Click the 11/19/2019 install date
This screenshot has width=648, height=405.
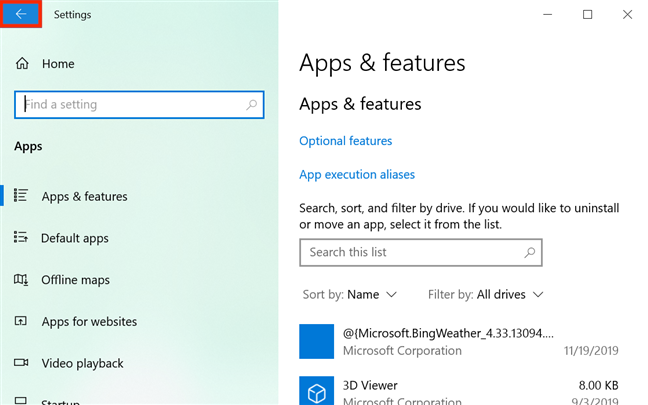[x=591, y=351]
